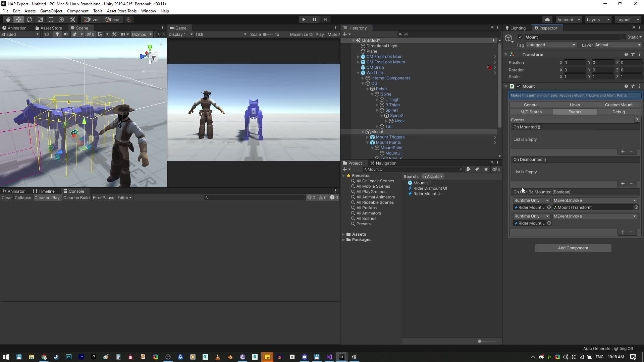Viewport: 644px width, 362px height.
Task: Click the favorite star filter in Project
Action: (486, 169)
